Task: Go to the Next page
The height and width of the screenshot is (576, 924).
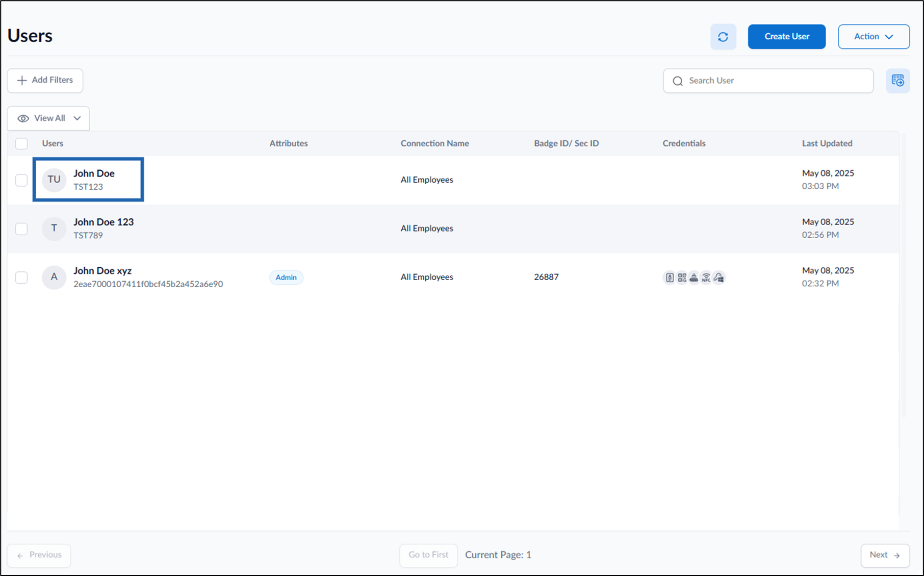Action: coord(885,555)
